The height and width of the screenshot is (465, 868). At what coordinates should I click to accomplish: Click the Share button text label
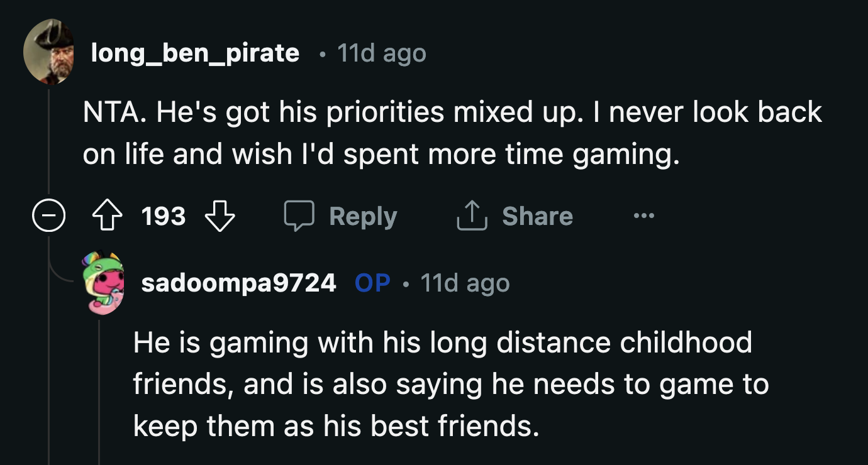point(537,216)
